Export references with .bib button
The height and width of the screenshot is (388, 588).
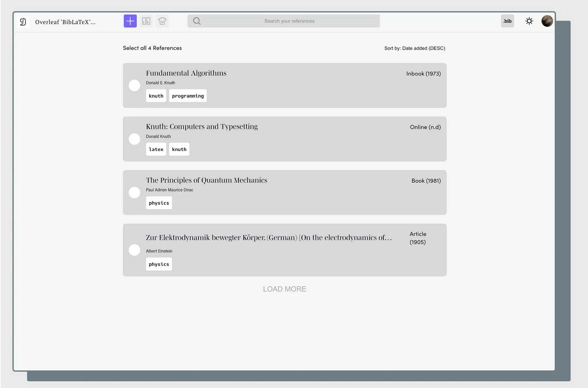(x=507, y=21)
